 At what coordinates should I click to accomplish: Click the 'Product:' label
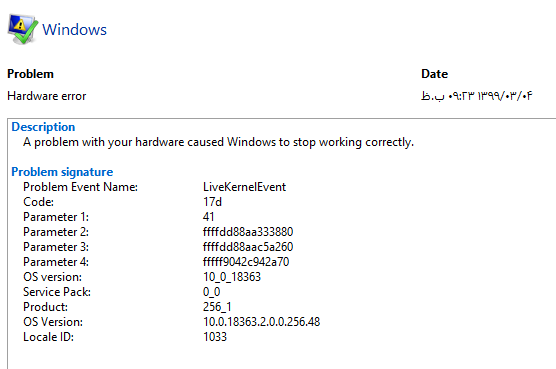point(45,307)
